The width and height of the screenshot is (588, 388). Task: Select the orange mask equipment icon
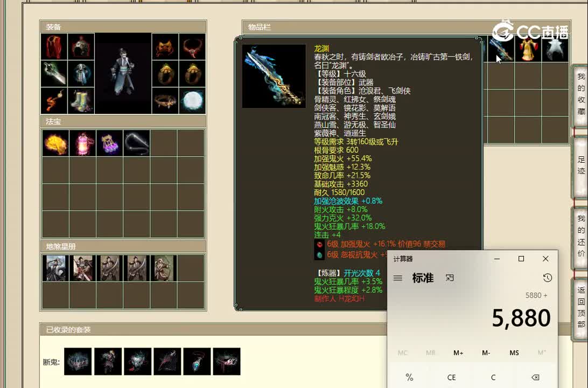click(x=165, y=46)
